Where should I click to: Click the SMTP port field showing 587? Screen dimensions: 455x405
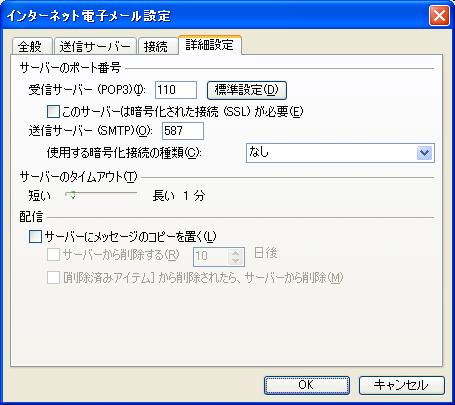pyautogui.click(x=183, y=131)
